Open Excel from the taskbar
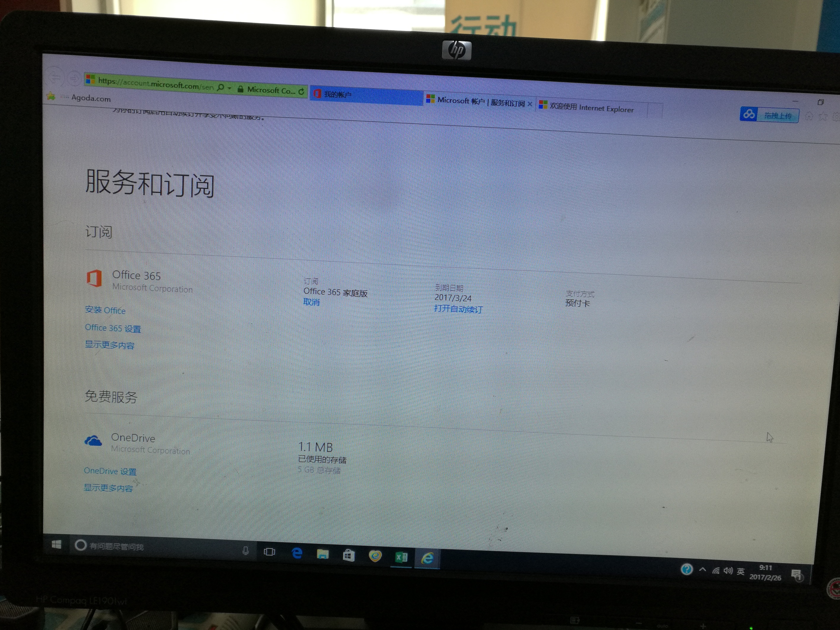 (x=401, y=557)
